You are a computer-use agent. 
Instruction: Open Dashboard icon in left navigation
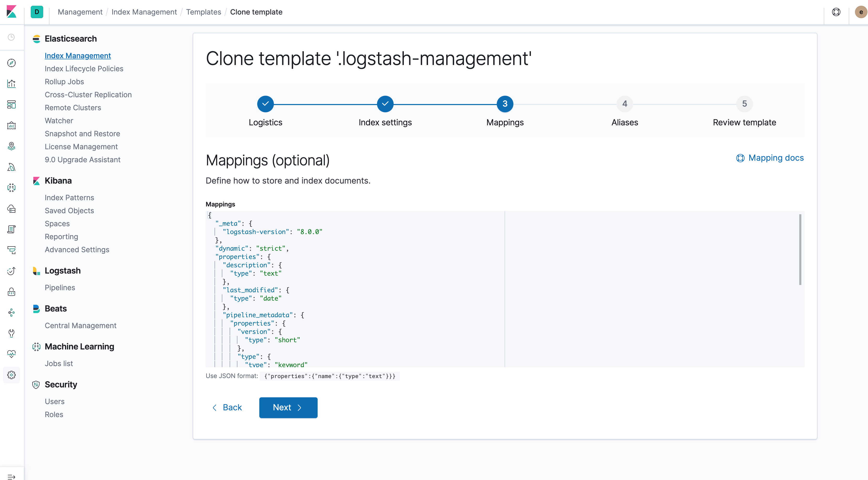(11, 105)
